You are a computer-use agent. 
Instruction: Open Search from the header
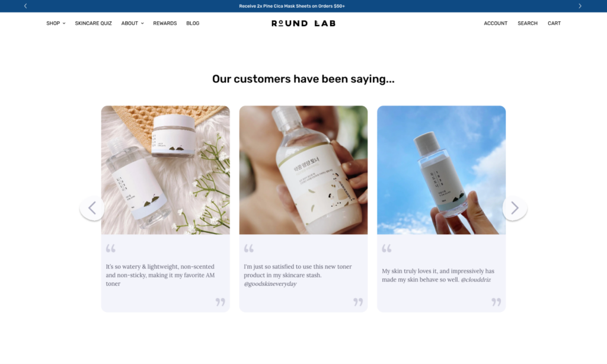click(528, 23)
